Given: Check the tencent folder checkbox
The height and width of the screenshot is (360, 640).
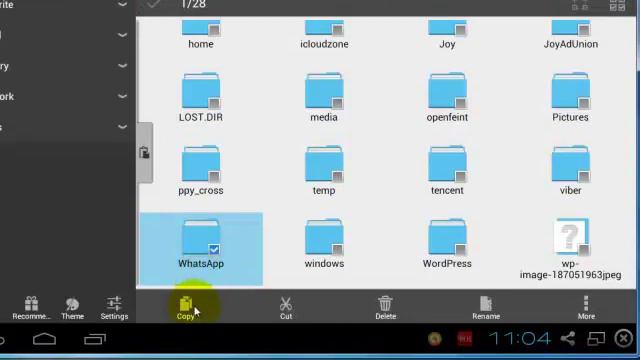Looking at the screenshot, I should click(461, 176).
